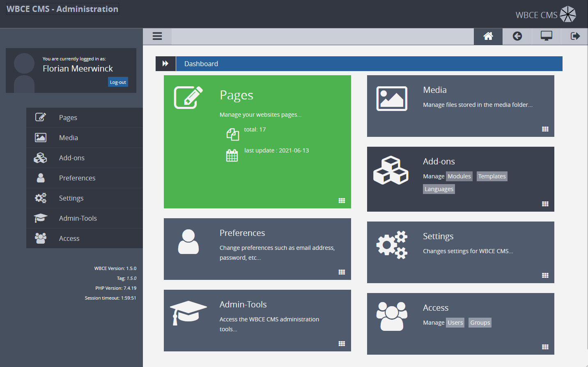The image size is (588, 367).
Task: Click the calendar icon beside last update
Action: 232,155
